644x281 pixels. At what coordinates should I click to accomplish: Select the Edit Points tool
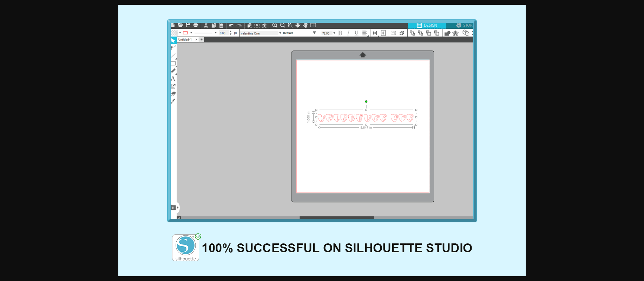pyautogui.click(x=173, y=48)
